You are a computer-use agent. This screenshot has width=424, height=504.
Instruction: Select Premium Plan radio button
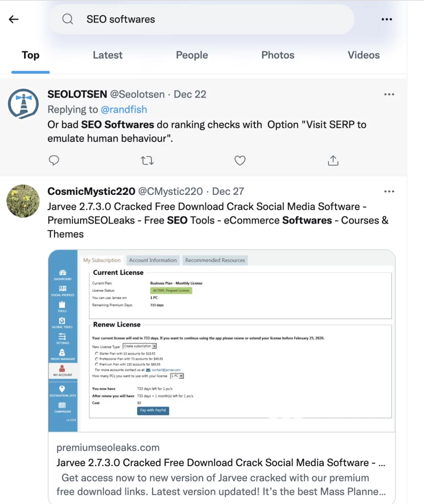[97, 364]
